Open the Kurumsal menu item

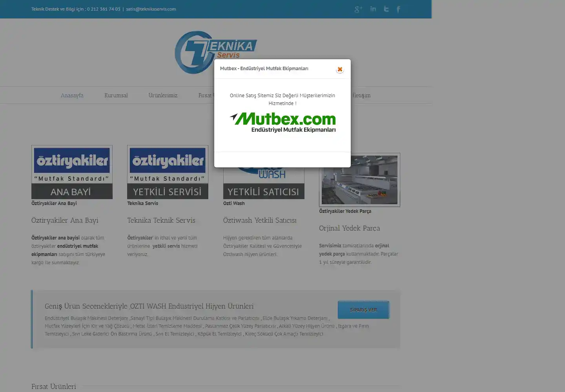coord(116,95)
